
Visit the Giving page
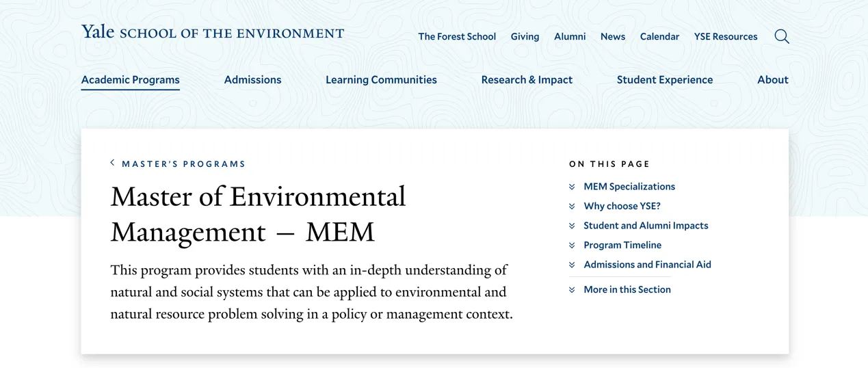[x=525, y=37]
